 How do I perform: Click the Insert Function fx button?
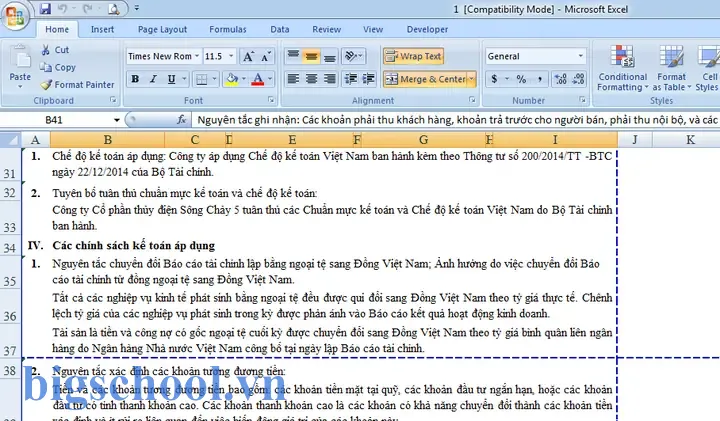pos(182,120)
